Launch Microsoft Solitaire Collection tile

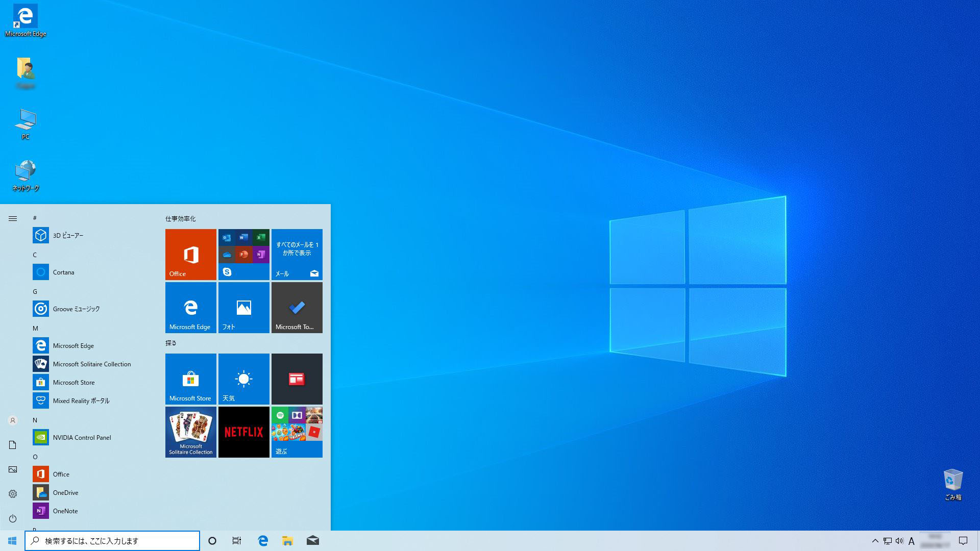[191, 432]
